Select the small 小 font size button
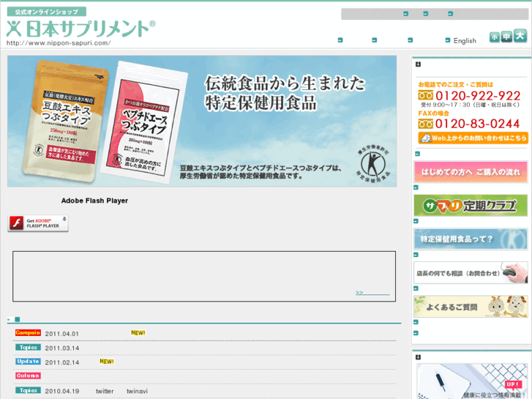 point(495,37)
